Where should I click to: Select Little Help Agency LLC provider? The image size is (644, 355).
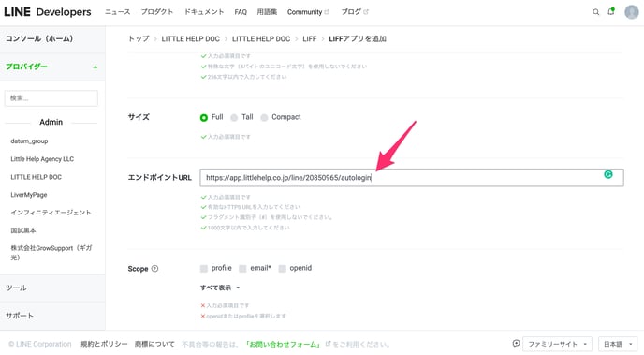42,159
